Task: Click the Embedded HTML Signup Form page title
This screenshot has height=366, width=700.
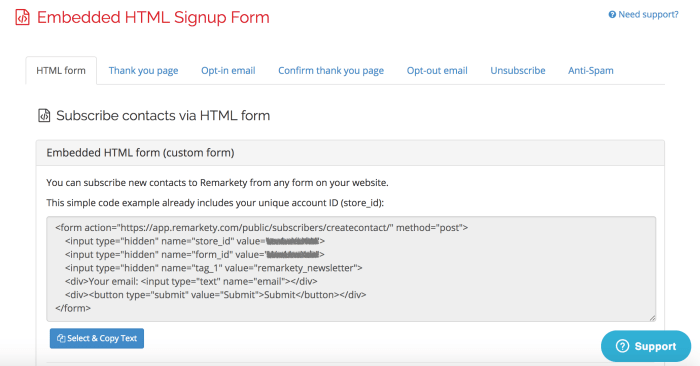Action: click(x=153, y=17)
